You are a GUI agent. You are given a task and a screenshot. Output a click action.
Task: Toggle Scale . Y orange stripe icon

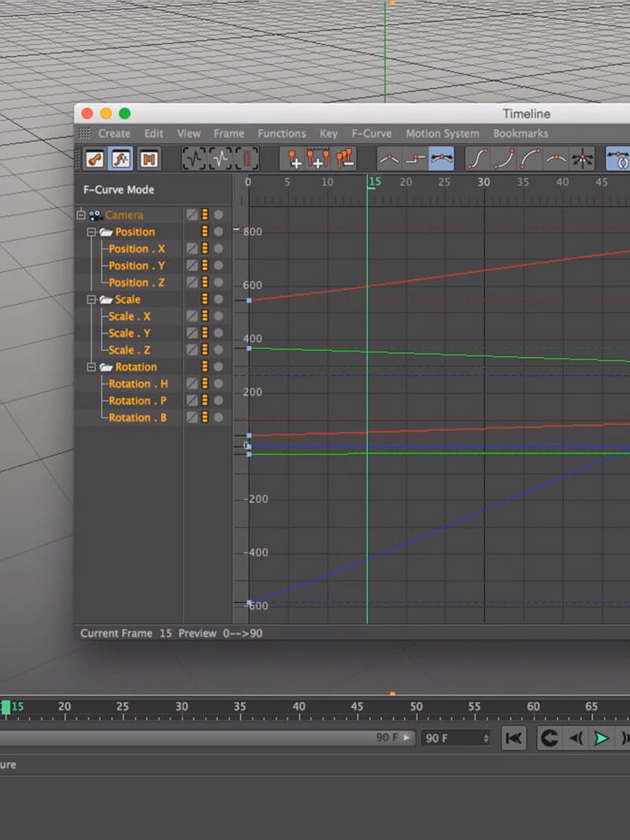205,333
